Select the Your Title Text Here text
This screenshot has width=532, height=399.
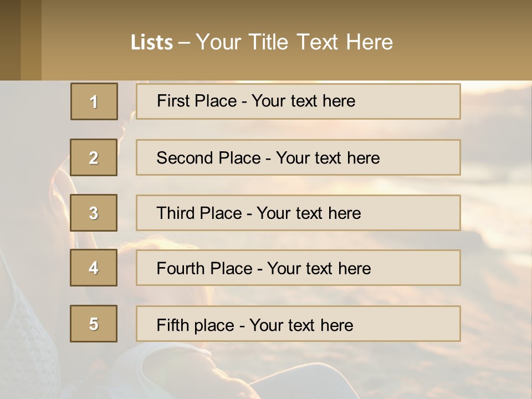[x=294, y=42]
